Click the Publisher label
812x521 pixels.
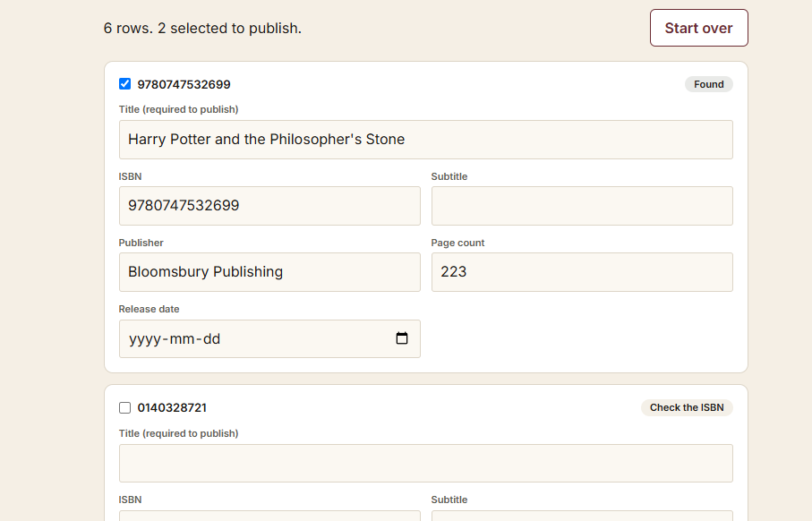click(141, 243)
